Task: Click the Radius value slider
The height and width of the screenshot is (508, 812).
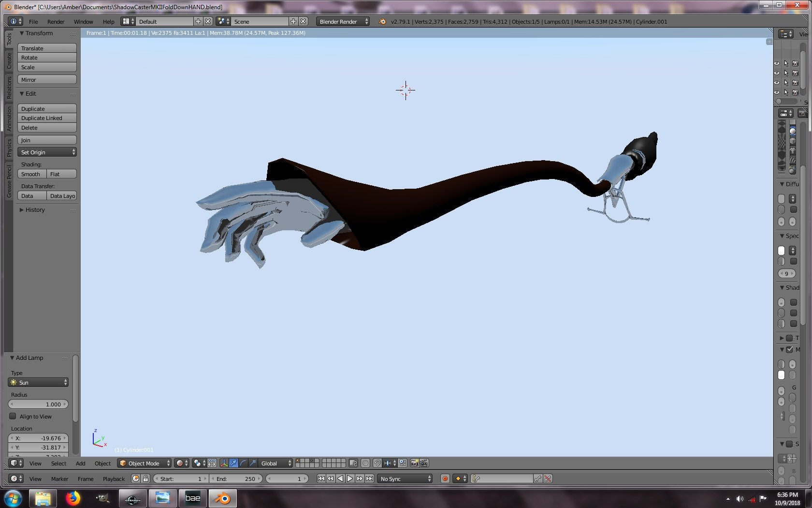Action: coord(39,404)
